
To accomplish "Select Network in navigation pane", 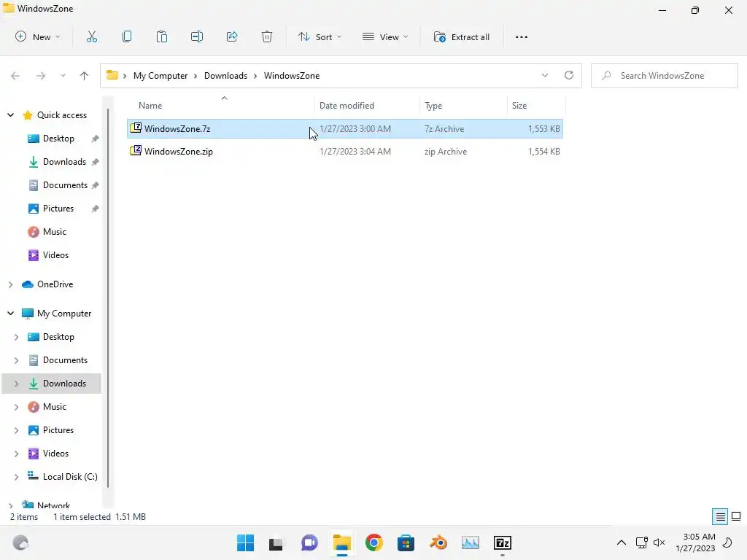I will [x=53, y=505].
